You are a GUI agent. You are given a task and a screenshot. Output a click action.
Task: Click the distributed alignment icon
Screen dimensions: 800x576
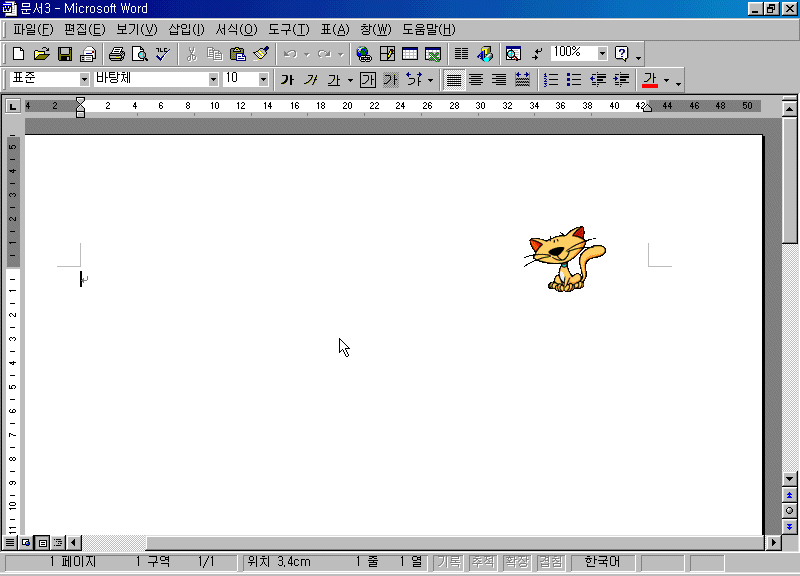point(522,80)
